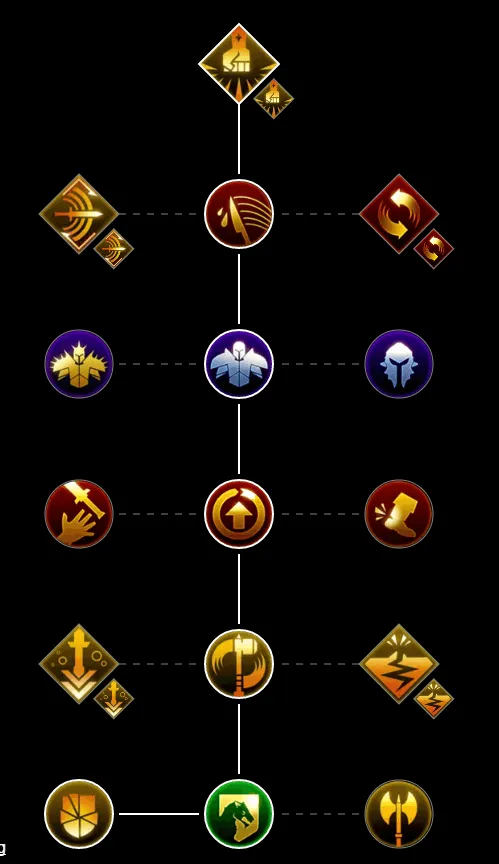Click the hand and dagger red node
499x864 pixels.
click(79, 514)
